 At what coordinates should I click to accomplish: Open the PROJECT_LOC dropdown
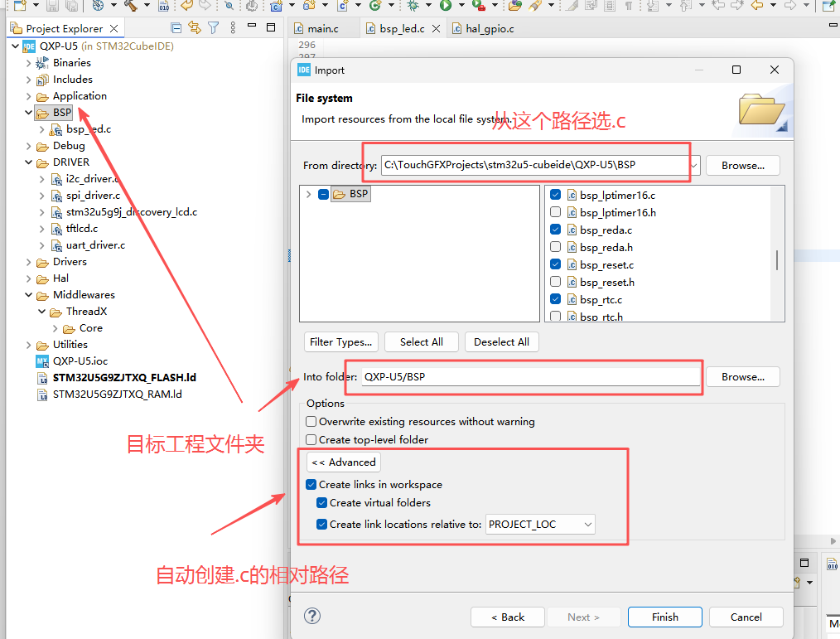pyautogui.click(x=540, y=525)
